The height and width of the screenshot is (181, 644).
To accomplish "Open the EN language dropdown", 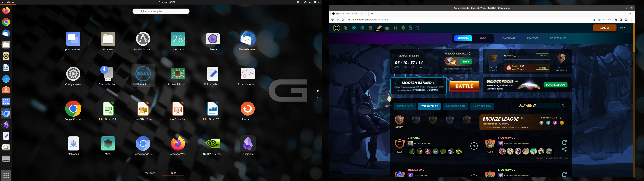I will click(x=622, y=28).
